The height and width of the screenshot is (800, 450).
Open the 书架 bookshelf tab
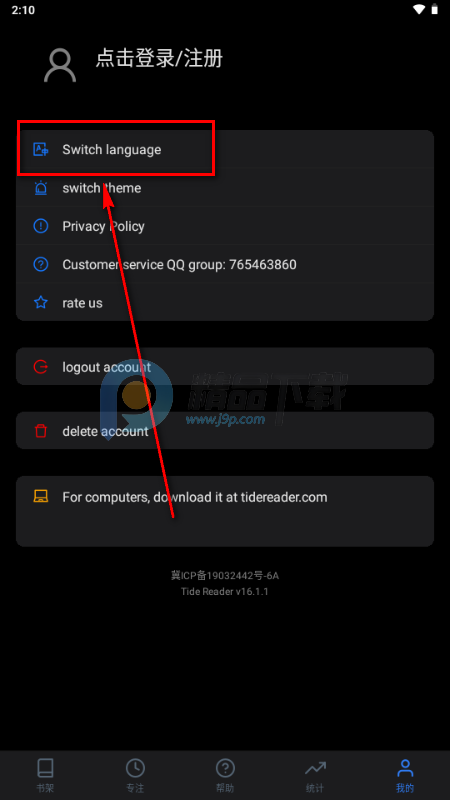[45, 775]
